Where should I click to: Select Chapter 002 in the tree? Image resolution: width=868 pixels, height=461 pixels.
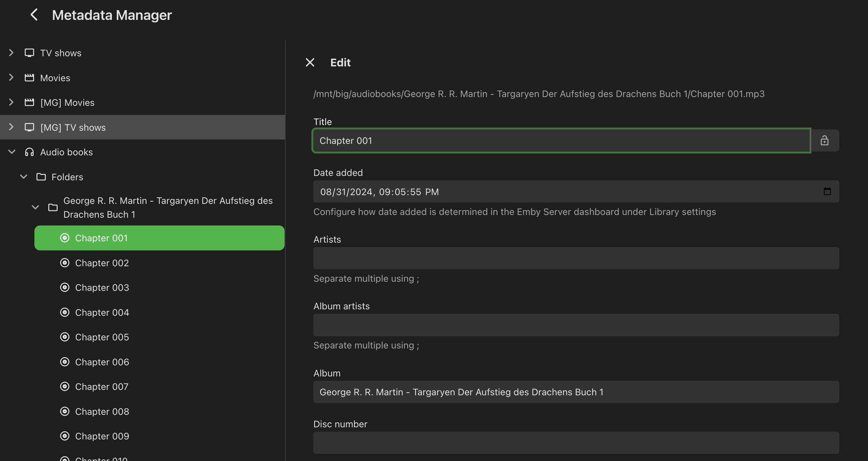(102, 263)
